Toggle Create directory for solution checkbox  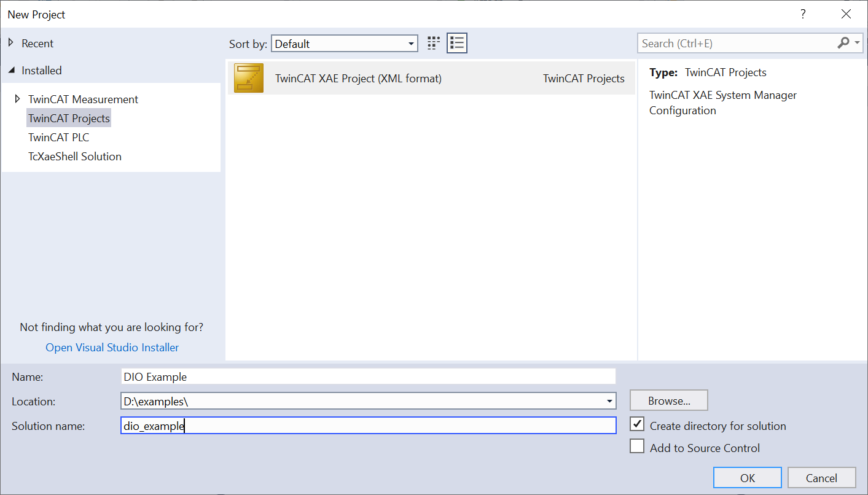[637, 424]
